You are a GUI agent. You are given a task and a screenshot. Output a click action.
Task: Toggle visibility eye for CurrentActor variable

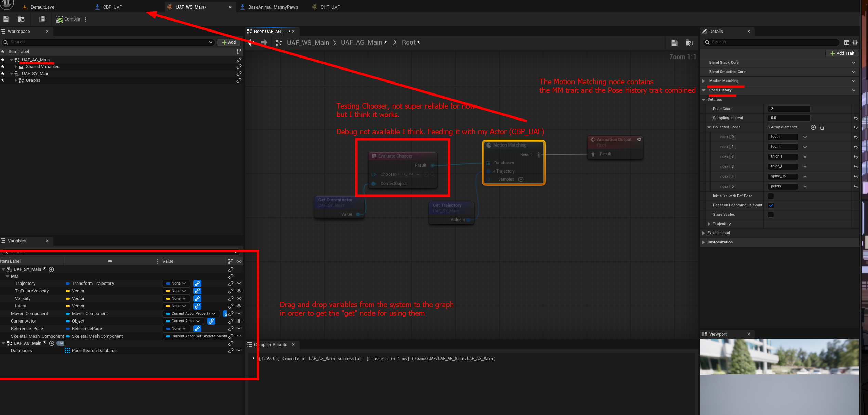pyautogui.click(x=239, y=321)
